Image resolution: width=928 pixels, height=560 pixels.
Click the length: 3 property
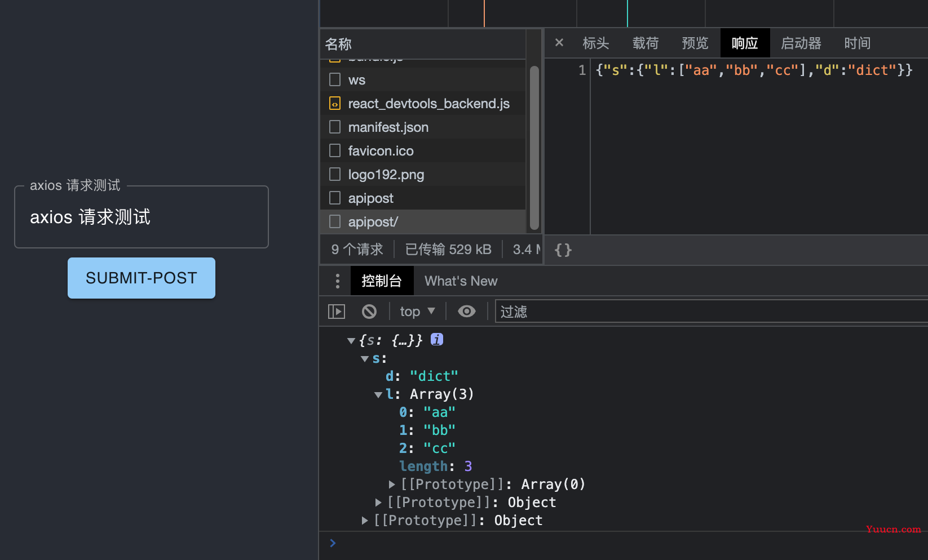coord(436,466)
